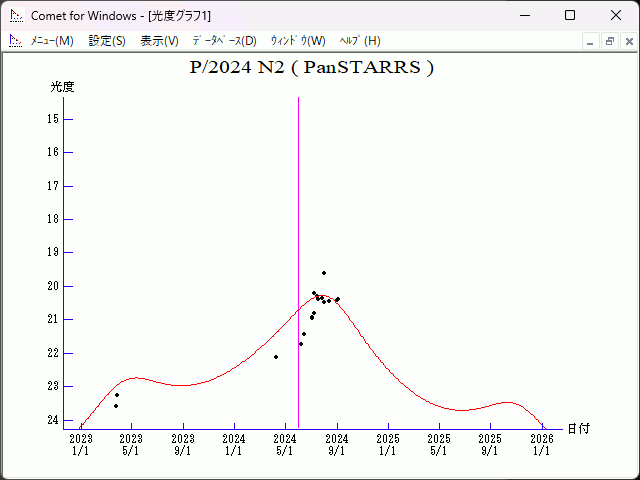The height and width of the screenshot is (480, 640).
Task: Expand the データベース(D) menu
Action: [224, 41]
